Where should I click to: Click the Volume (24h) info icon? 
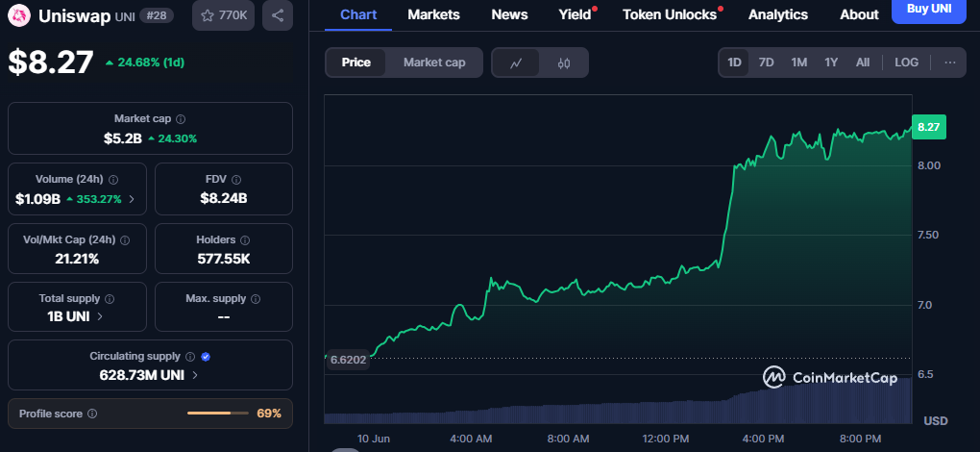click(113, 180)
